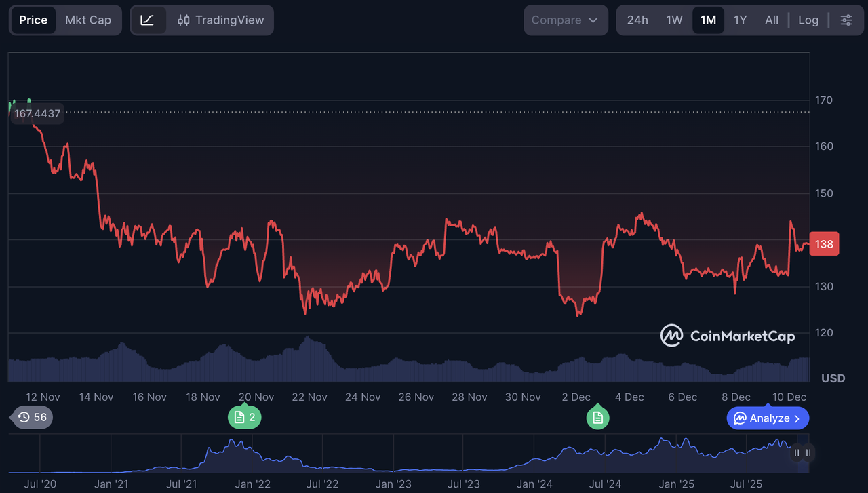Select the 1W time range
The width and height of the screenshot is (868, 493).
674,20
